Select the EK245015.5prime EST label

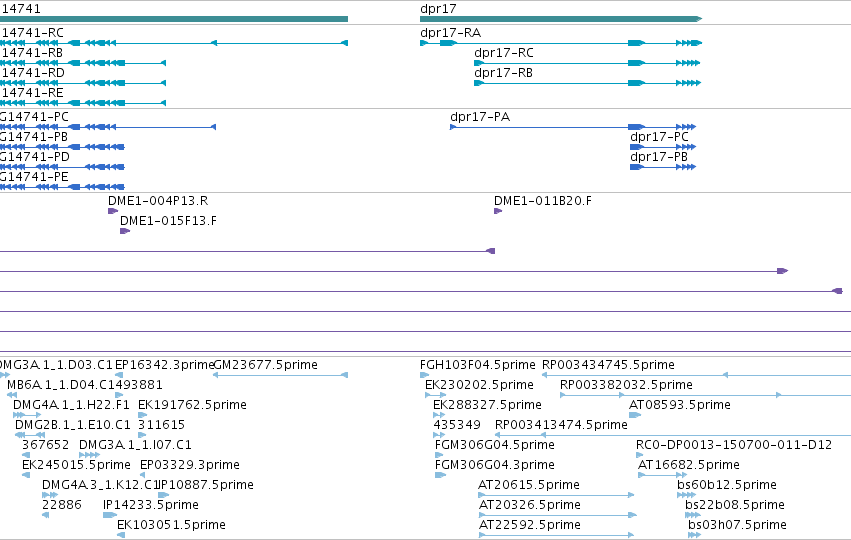click(76, 466)
